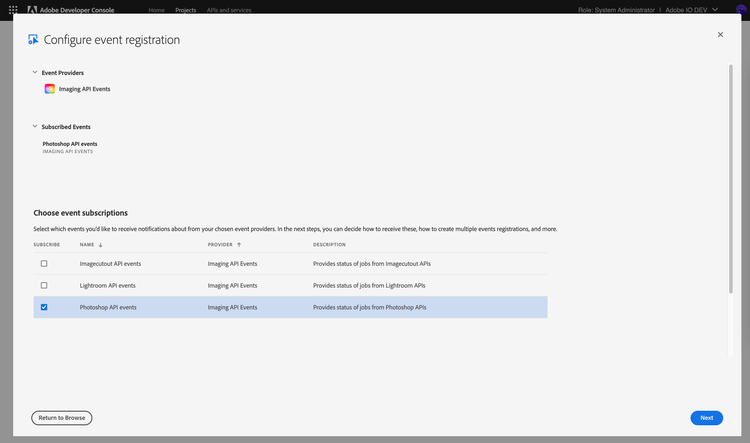Viewport: 750px width, 443px height.
Task: Close the Configure event registration dialog
Action: (720, 34)
